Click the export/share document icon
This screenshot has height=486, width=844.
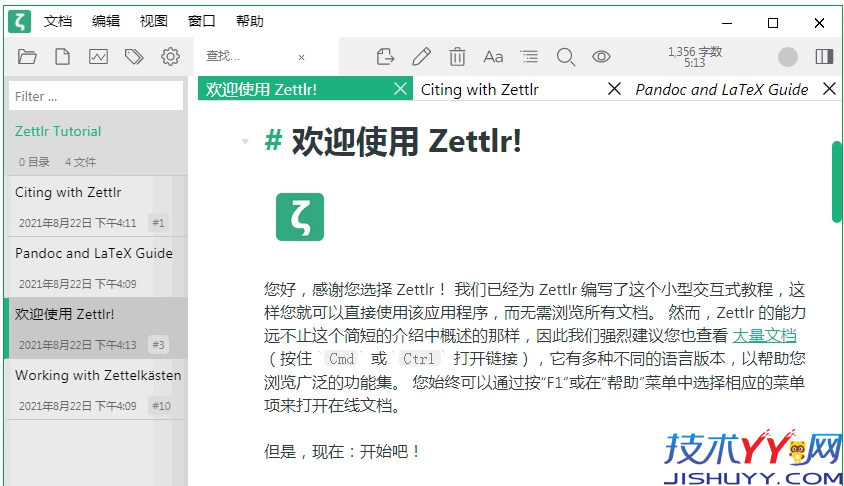tap(385, 57)
